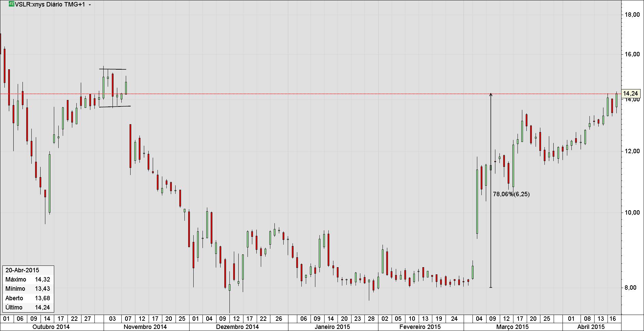
Task: Click the 10,00 price axis label
Action: coord(632,213)
